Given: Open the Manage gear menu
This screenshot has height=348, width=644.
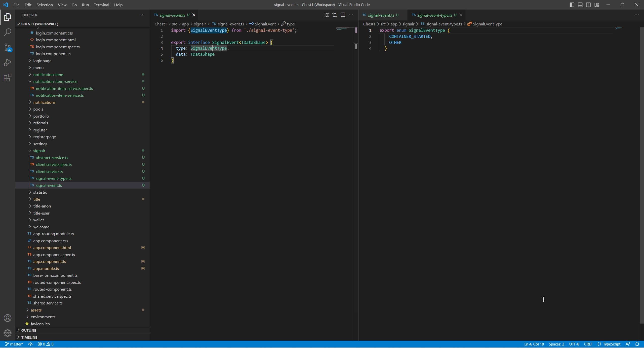Looking at the screenshot, I should click(x=8, y=333).
